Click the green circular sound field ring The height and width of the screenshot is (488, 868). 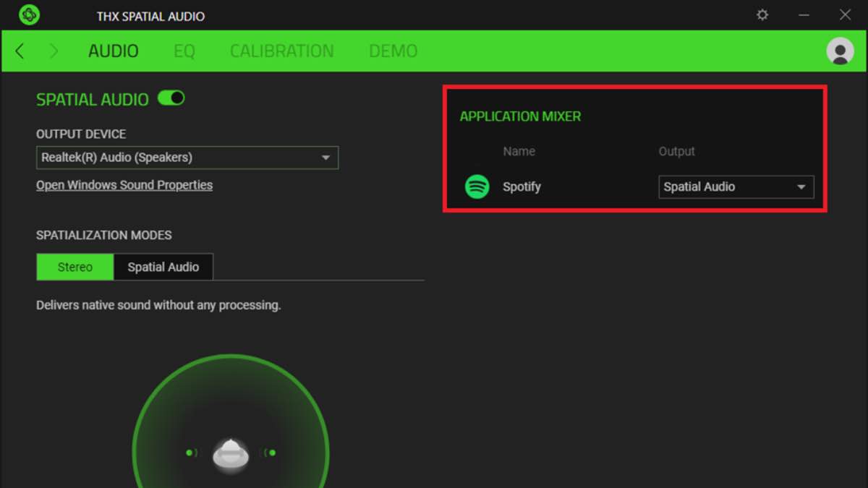pos(230,356)
